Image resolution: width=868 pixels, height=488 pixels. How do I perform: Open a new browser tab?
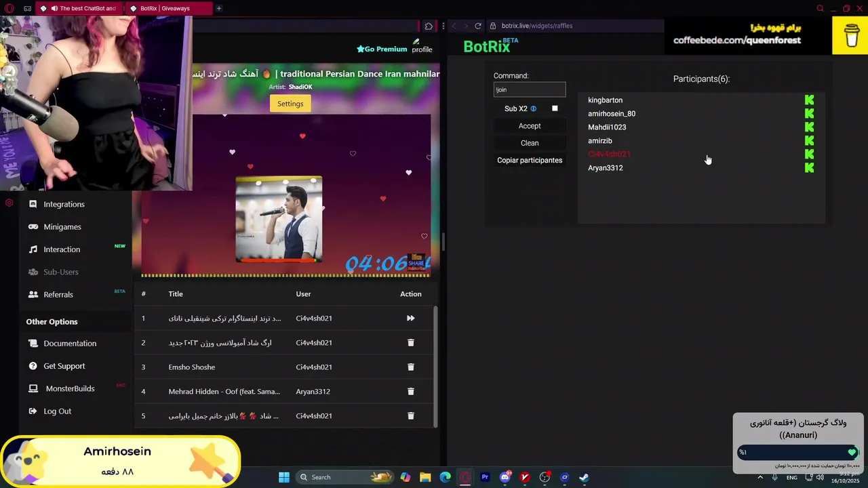[x=218, y=8]
